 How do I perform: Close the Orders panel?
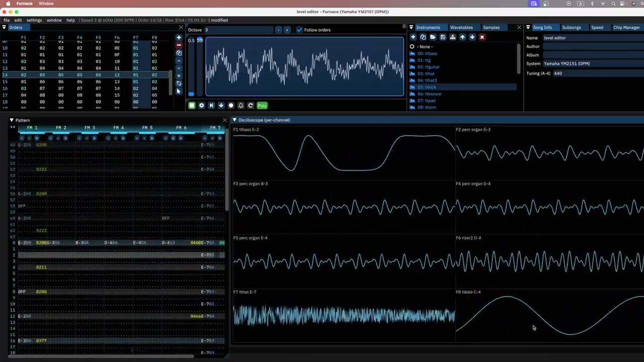tap(181, 28)
